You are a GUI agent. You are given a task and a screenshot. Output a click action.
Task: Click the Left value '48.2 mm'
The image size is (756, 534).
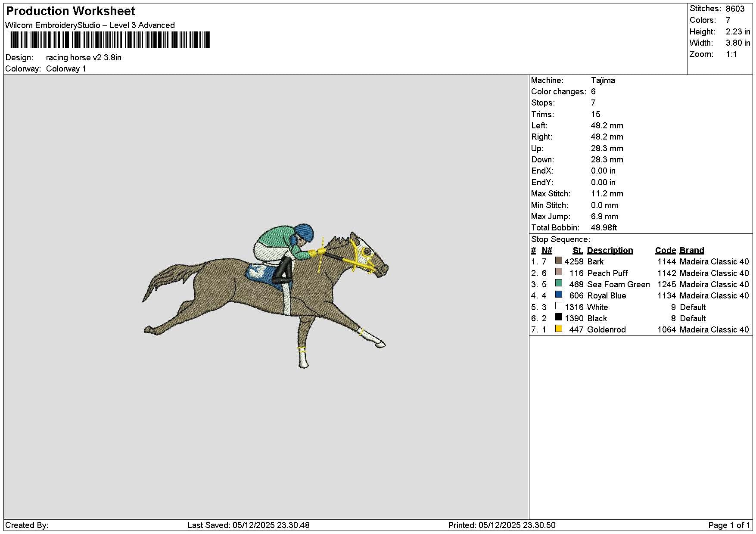pos(607,125)
